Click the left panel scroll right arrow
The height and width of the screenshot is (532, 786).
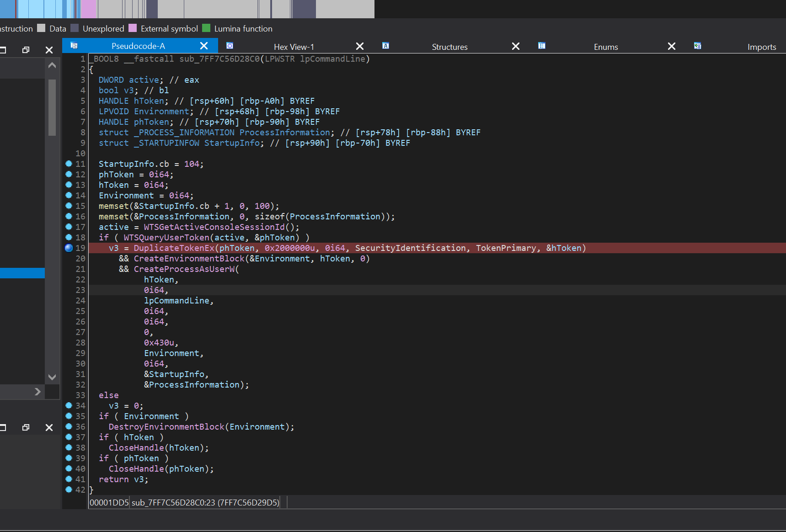tap(37, 392)
